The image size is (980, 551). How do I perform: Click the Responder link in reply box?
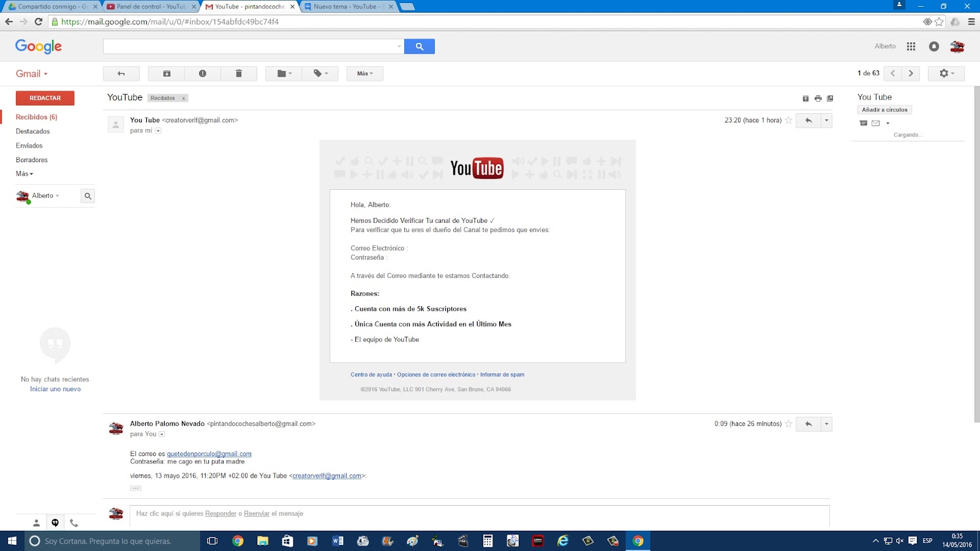tap(221, 514)
